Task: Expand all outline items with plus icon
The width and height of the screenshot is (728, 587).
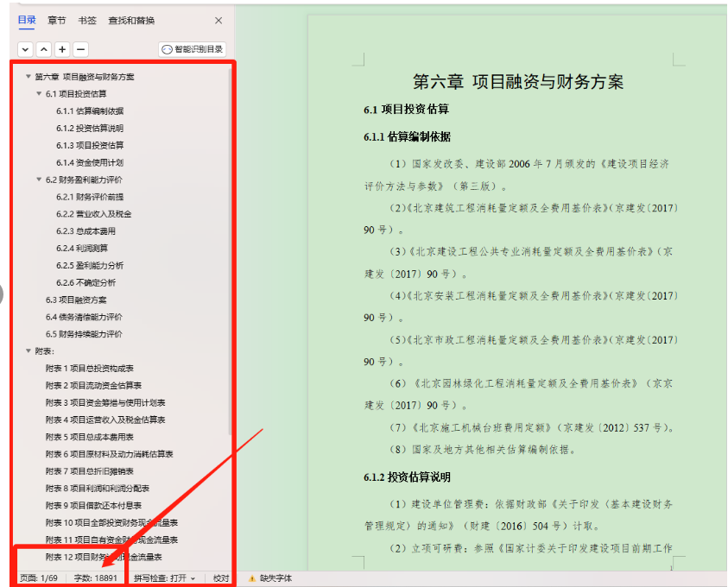Action: (x=62, y=49)
